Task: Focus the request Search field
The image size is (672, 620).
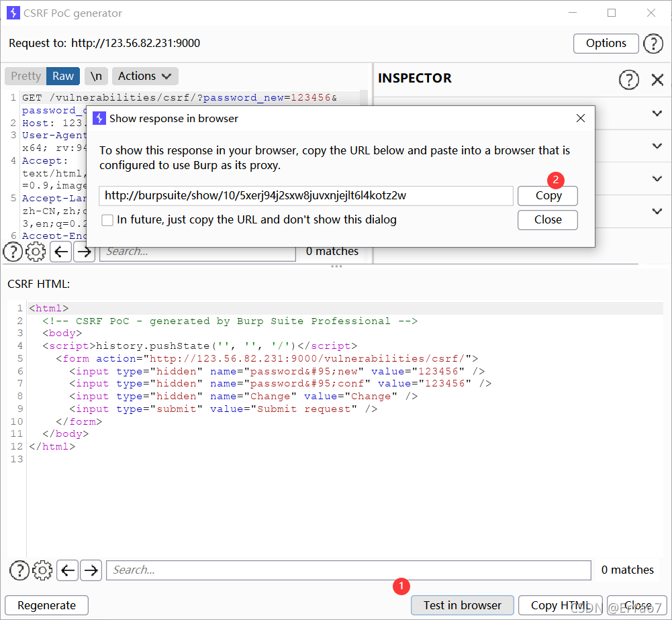Action: point(197,252)
